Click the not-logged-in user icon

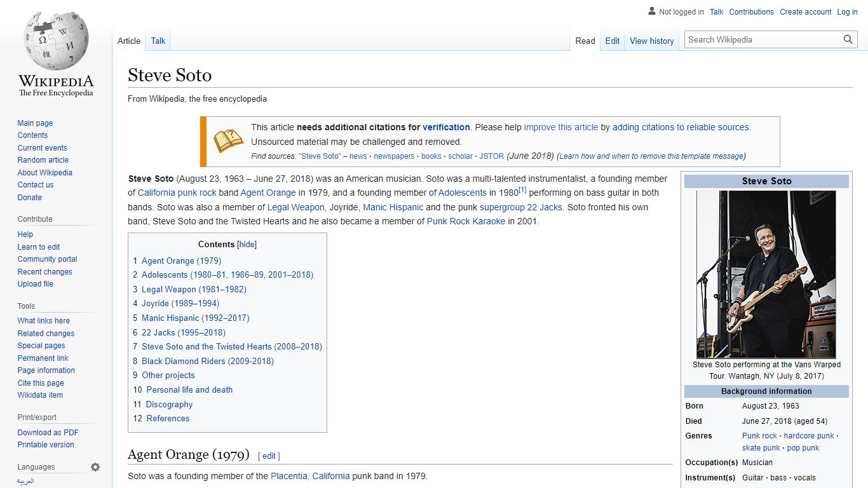[652, 11]
